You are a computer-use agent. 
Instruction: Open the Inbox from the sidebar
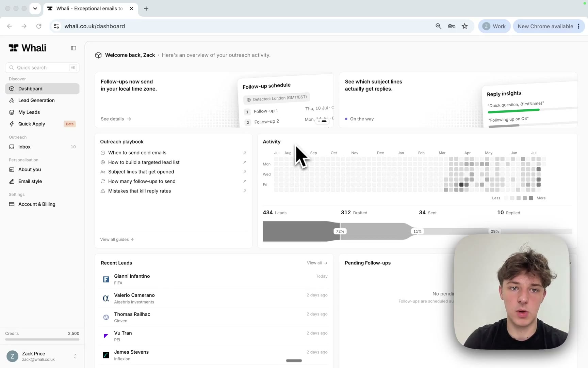(x=42, y=147)
